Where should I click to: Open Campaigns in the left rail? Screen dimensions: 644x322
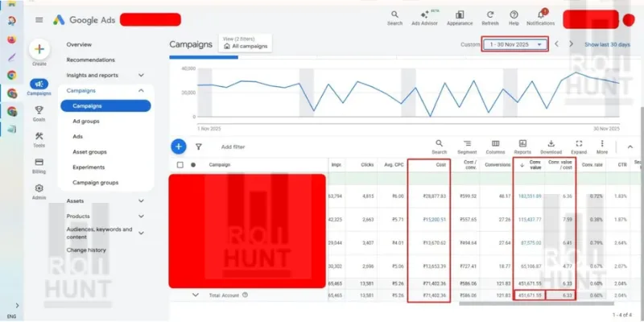[39, 88]
